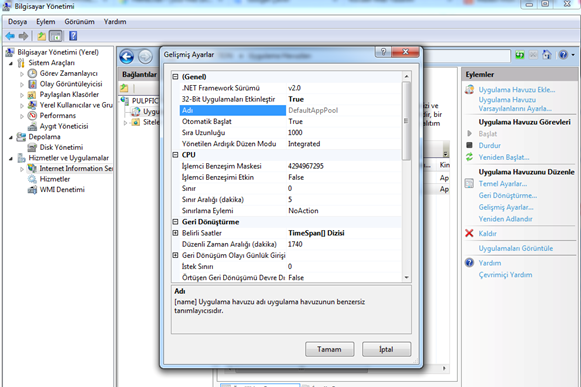Click the Uygulama Havuzu Ekle icon
This screenshot has width=581, height=387.
click(469, 89)
